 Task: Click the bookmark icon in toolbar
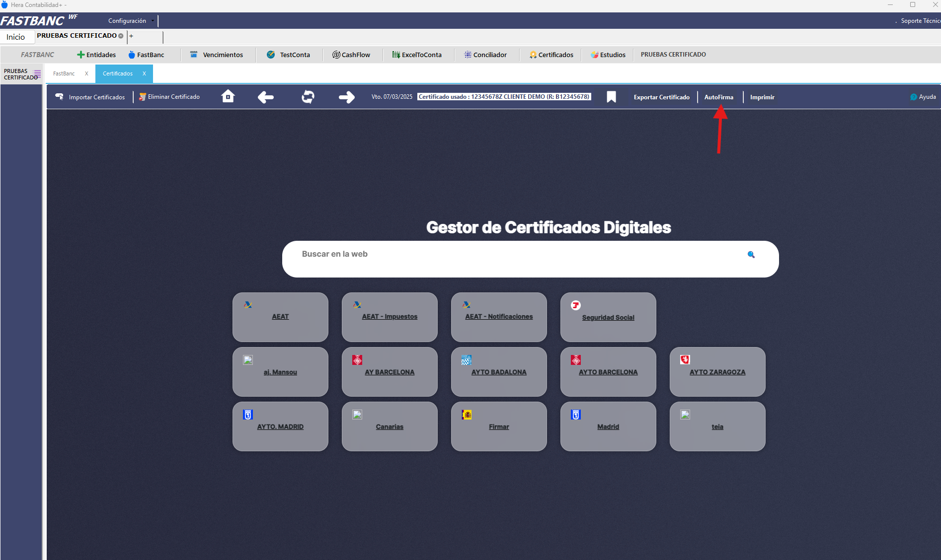[612, 97]
